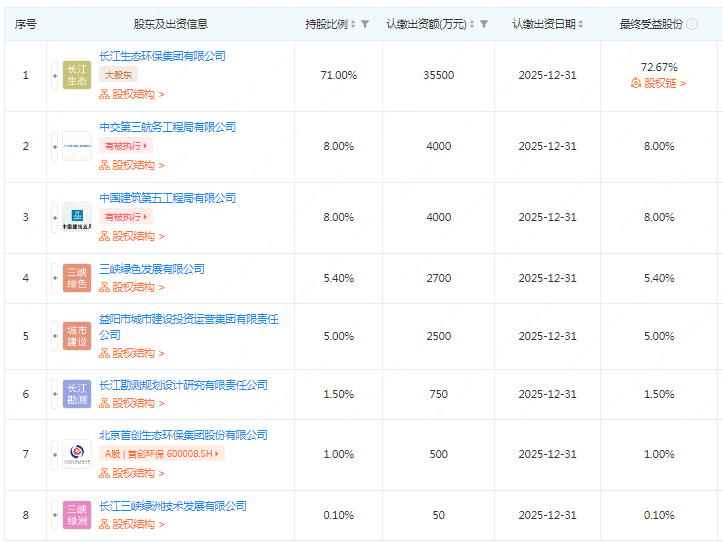Open 北京首创生态环保集团股份有限公司 link

coord(183,435)
